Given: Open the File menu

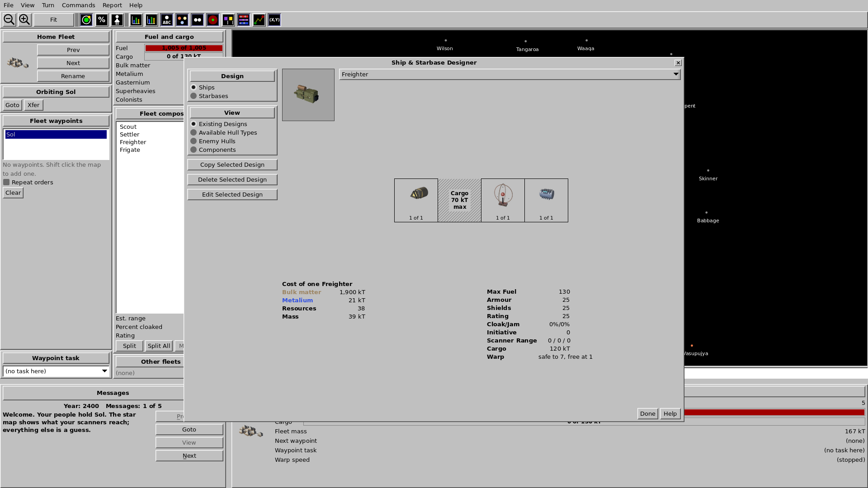Looking at the screenshot, I should [x=9, y=5].
